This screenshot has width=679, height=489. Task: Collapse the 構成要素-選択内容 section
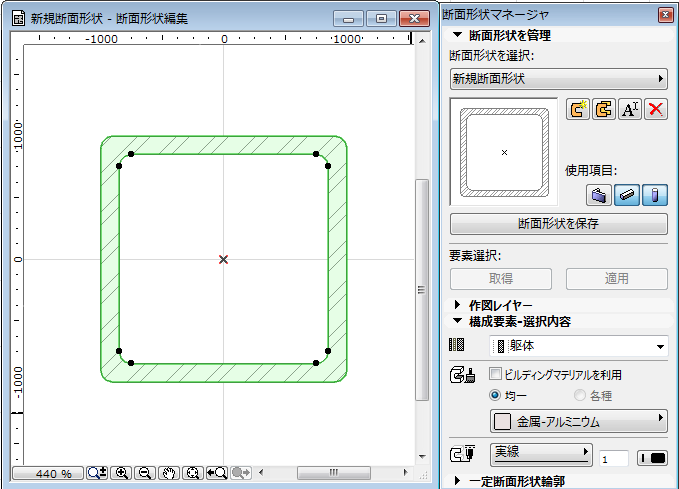coord(457,321)
